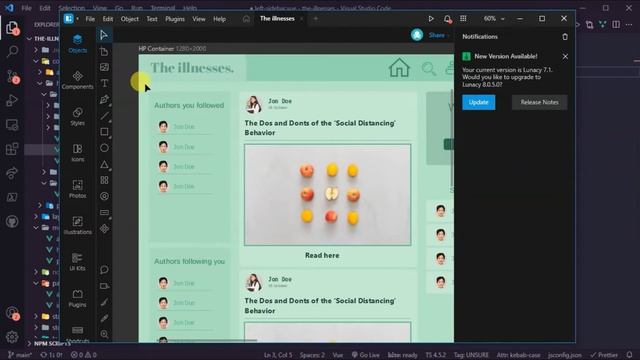The image size is (640, 360).
Task: Clear all notifications with the trash icon
Action: (565, 37)
